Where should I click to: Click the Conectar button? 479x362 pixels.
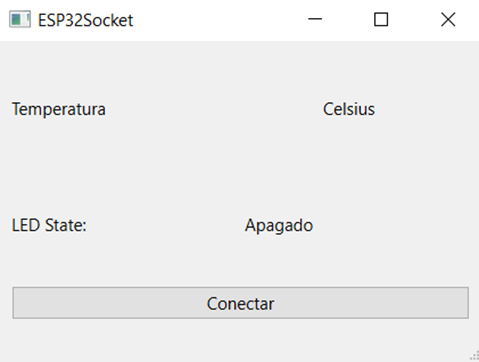pyautogui.click(x=240, y=303)
